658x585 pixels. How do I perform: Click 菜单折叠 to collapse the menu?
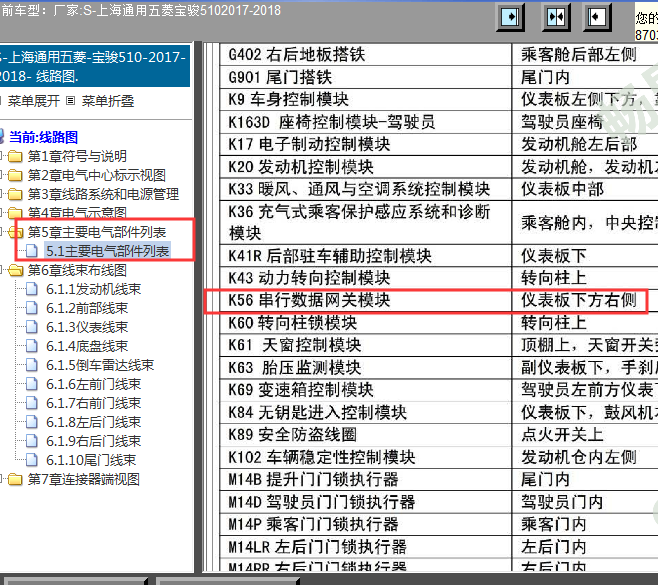coord(108,101)
